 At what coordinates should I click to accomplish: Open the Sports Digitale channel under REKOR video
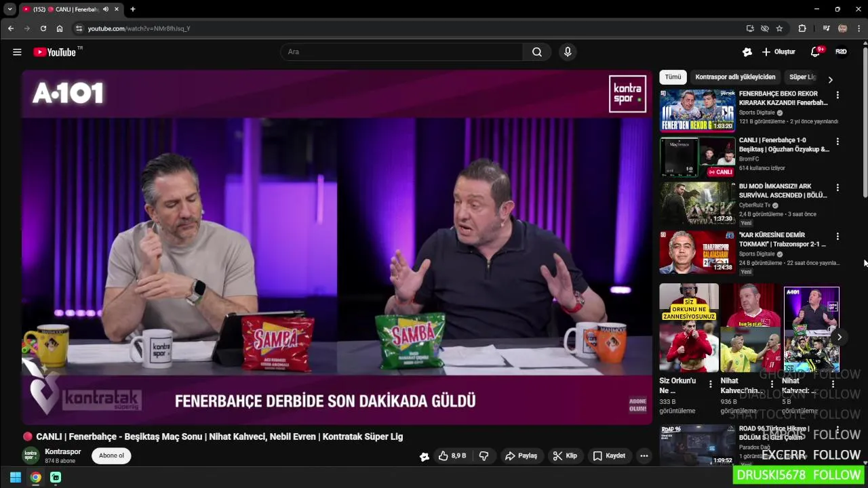tap(757, 113)
